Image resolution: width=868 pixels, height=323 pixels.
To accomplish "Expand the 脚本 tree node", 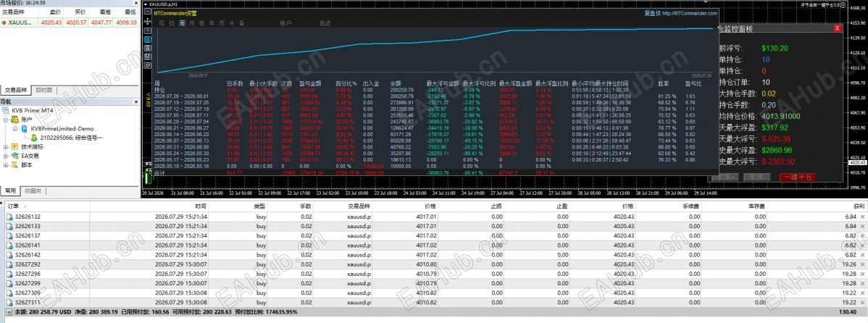I will tap(6, 165).
